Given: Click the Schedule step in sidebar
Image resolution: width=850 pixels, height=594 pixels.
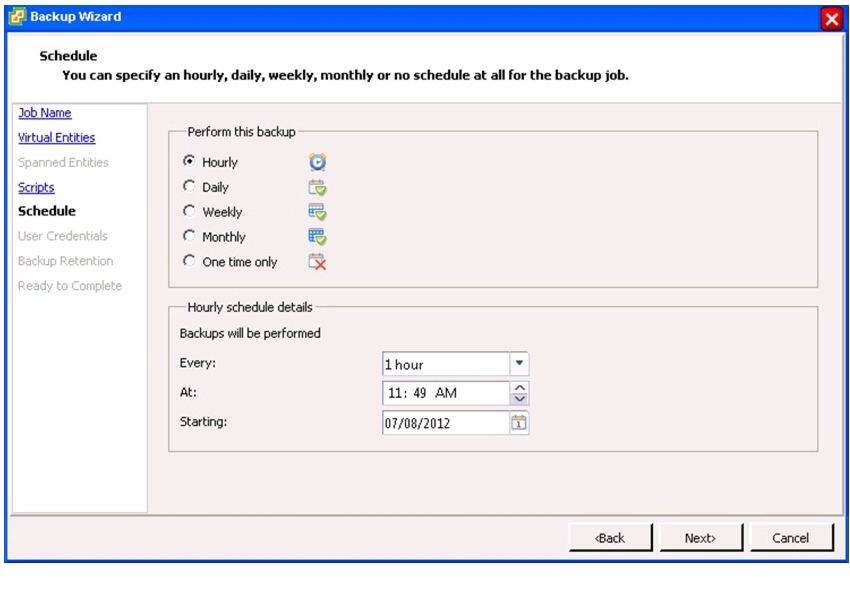Looking at the screenshot, I should tap(47, 211).
